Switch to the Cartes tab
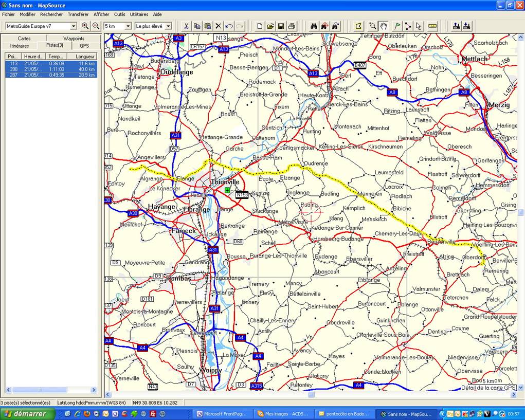525x420 pixels. [x=24, y=39]
